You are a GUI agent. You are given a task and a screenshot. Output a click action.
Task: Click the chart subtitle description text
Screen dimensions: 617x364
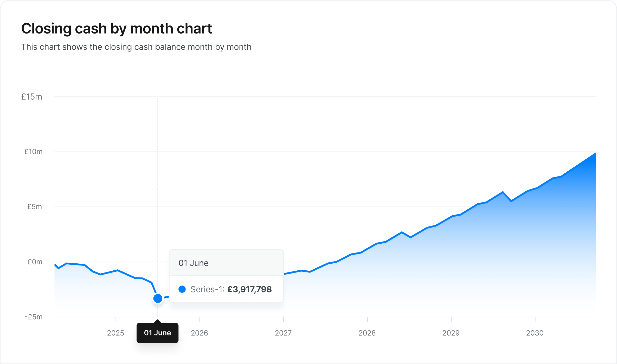(x=136, y=47)
